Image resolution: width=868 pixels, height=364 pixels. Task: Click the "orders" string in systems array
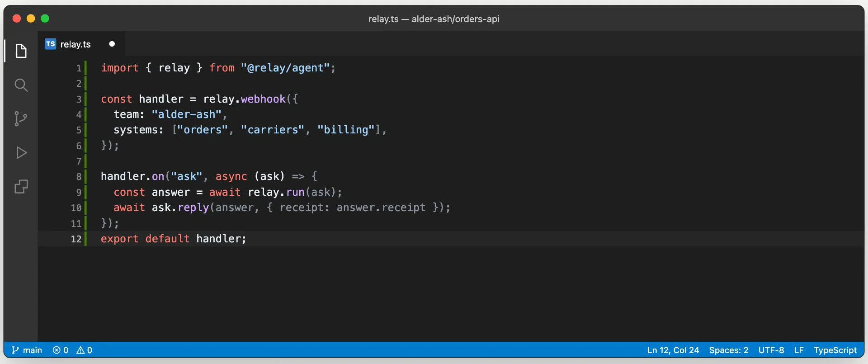click(203, 130)
